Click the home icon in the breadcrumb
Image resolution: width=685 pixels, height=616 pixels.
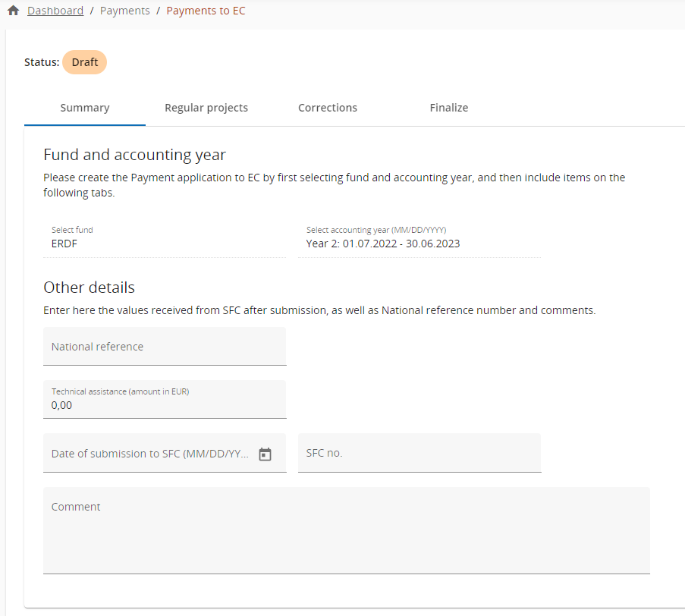13,11
